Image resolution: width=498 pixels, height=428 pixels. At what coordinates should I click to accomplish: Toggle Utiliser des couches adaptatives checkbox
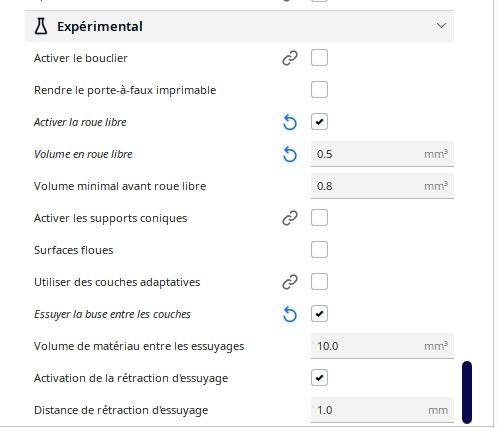[x=319, y=282]
